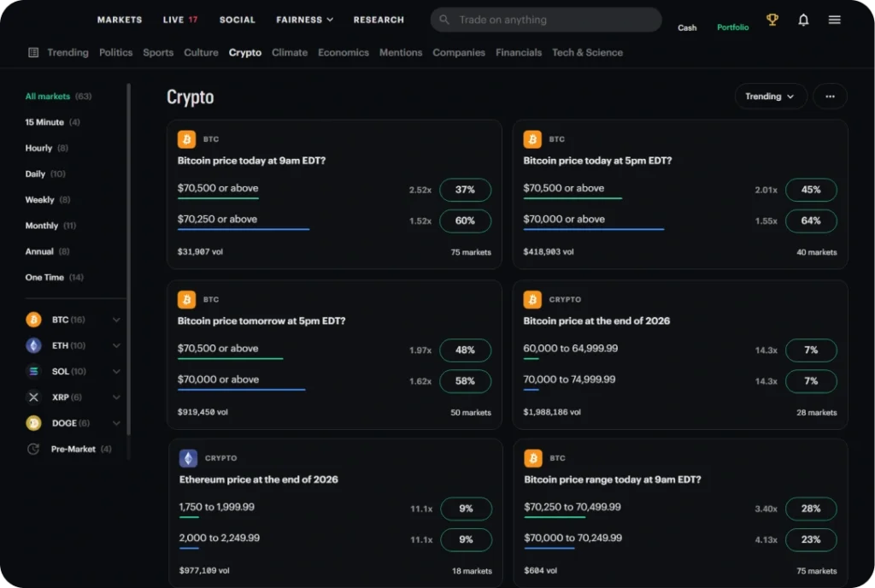
Task: Switch to the Economics category tab
Action: coord(344,52)
